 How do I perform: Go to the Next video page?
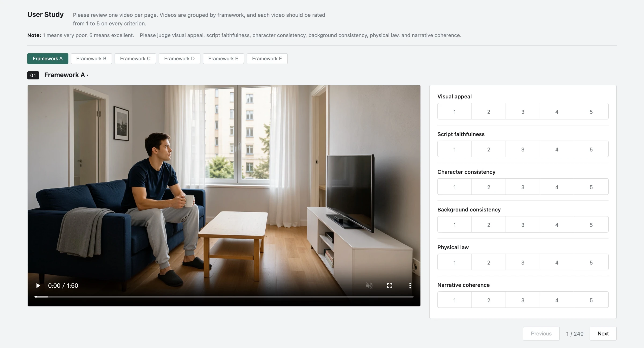tap(603, 334)
